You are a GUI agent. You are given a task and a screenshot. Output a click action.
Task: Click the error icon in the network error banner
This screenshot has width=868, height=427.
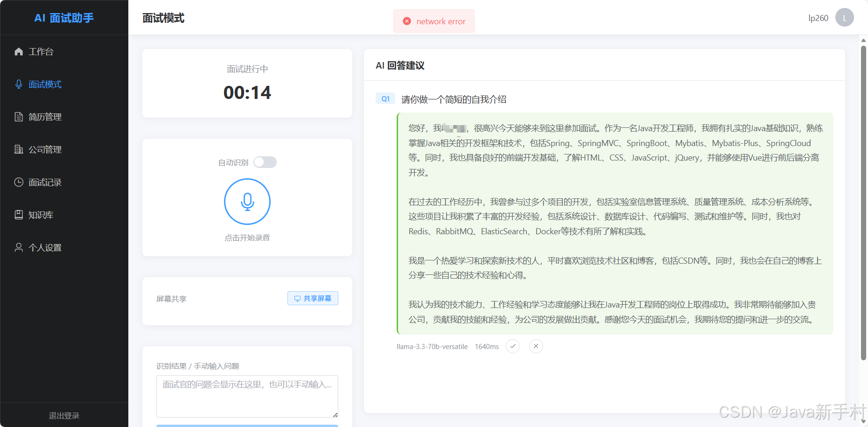pos(406,21)
